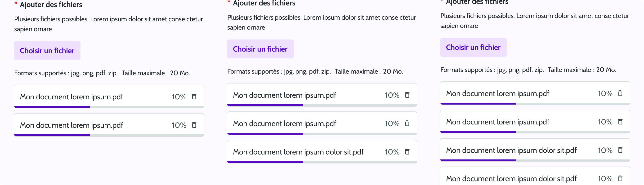Delete the first file in the right column

pyautogui.click(x=621, y=93)
